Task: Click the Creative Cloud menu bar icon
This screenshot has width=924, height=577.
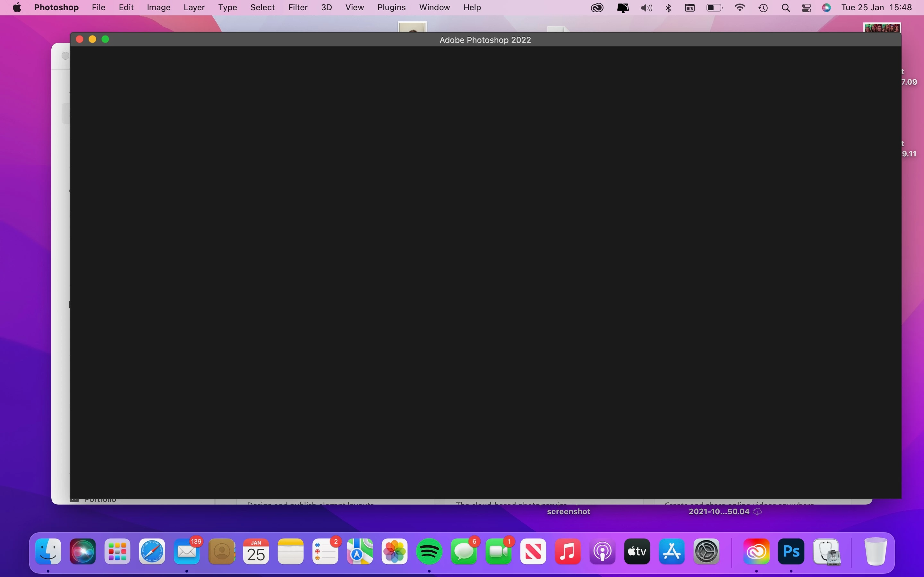Action: (x=597, y=8)
